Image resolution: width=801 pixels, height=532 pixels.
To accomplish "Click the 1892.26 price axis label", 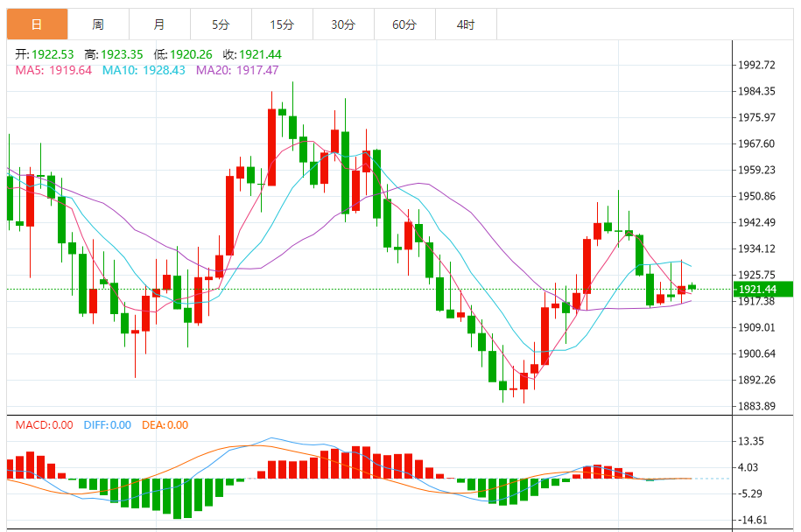I will pos(756,380).
